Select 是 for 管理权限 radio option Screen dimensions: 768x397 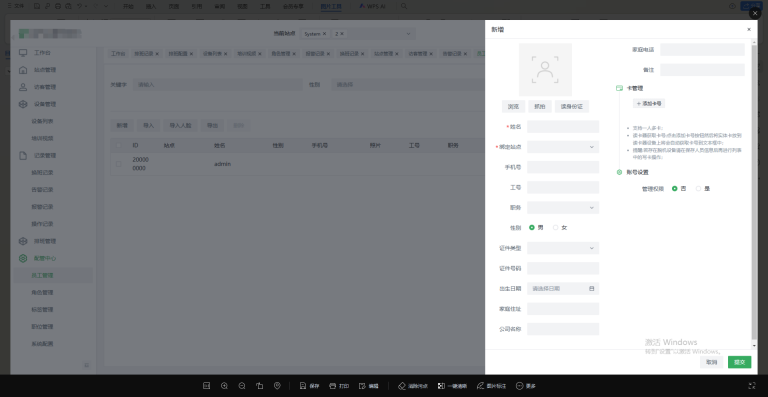click(x=698, y=188)
